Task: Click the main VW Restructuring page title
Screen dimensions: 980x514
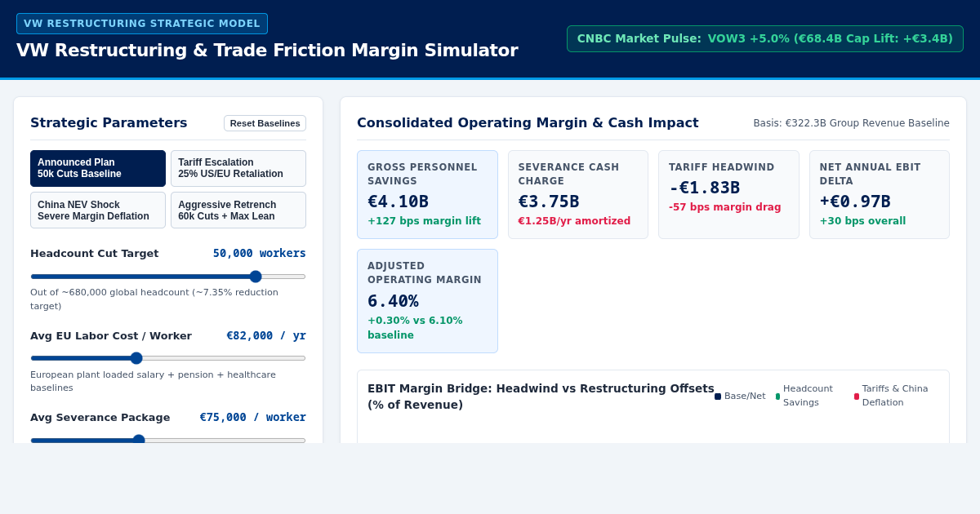Action: tap(267, 51)
